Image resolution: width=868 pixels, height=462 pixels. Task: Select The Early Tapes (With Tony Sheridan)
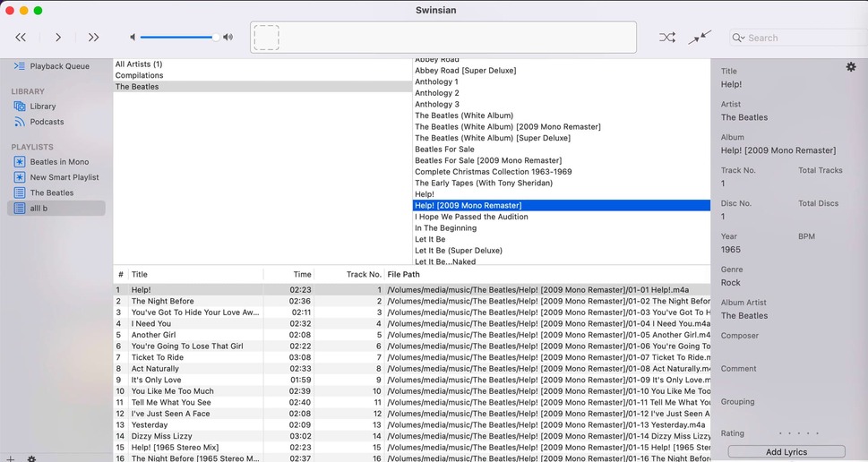(562, 183)
